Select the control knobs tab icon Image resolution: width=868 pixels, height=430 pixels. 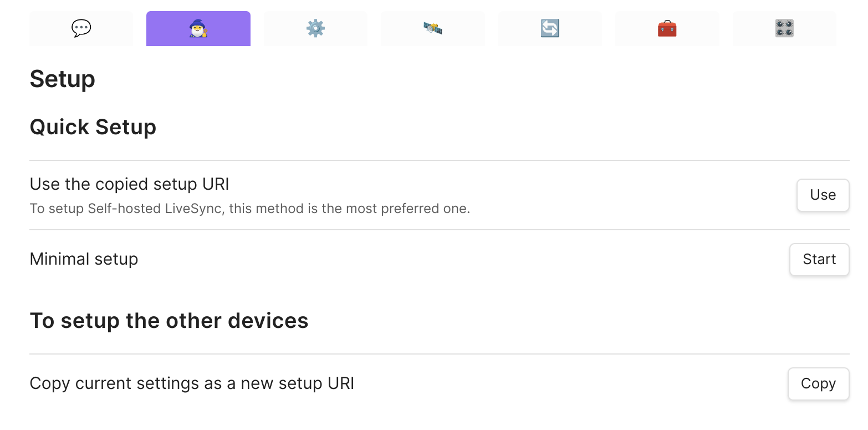click(784, 28)
